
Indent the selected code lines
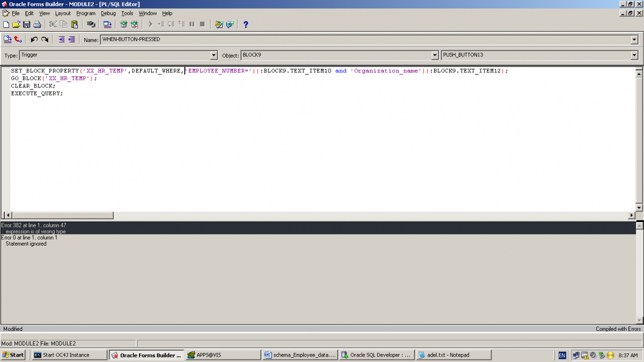point(61,39)
